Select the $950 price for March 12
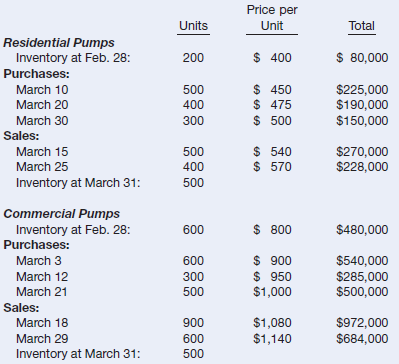 (272, 277)
